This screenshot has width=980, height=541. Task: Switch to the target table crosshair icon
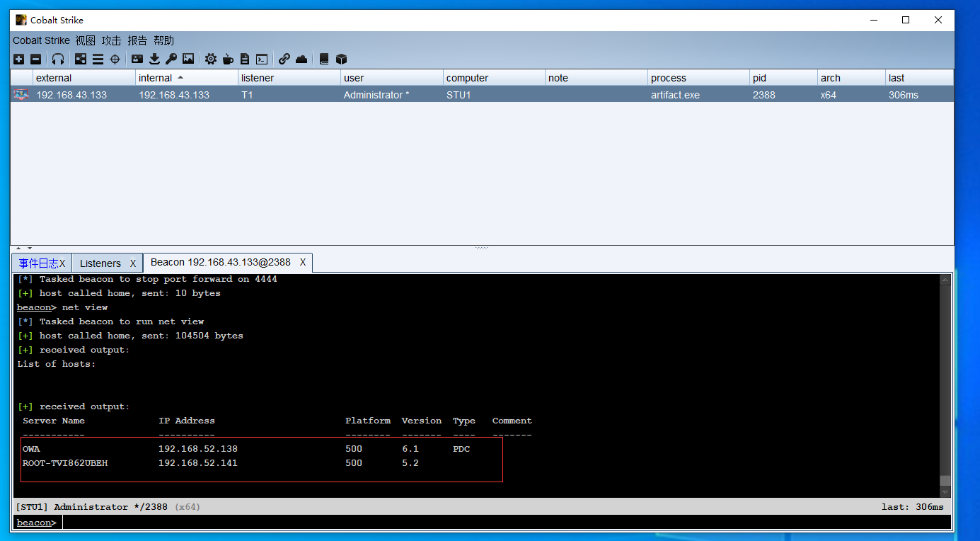pyautogui.click(x=115, y=59)
